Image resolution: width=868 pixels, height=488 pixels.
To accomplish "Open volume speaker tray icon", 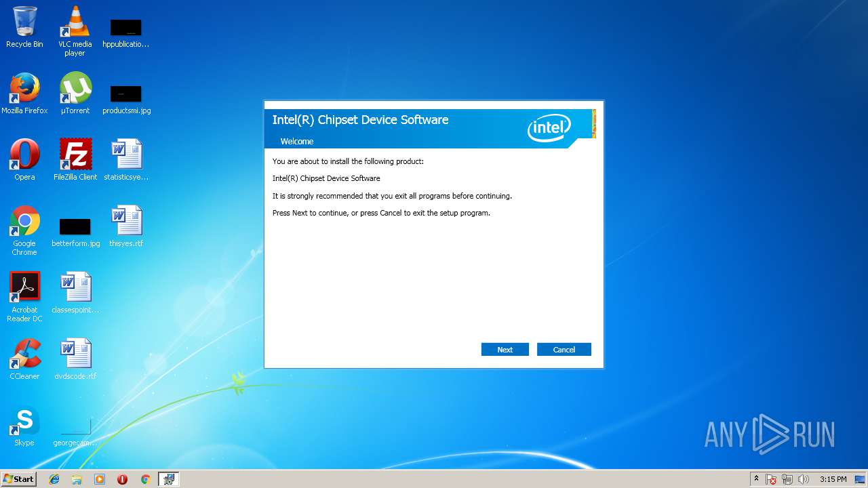I will pyautogui.click(x=804, y=479).
